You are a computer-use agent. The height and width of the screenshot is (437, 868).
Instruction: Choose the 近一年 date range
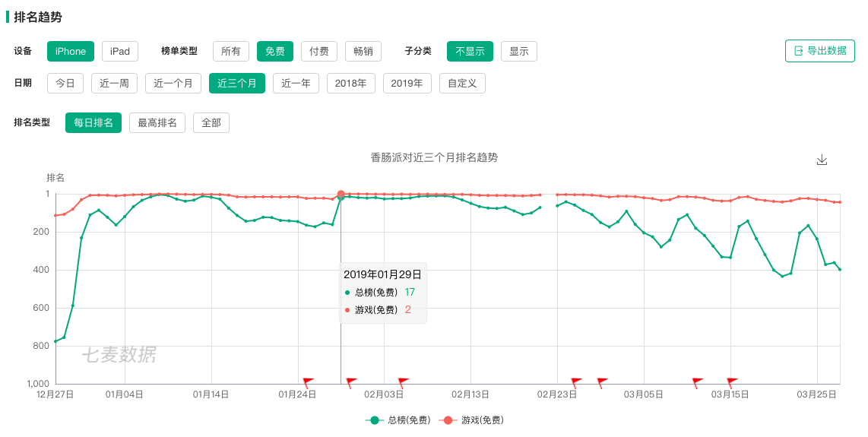[296, 83]
